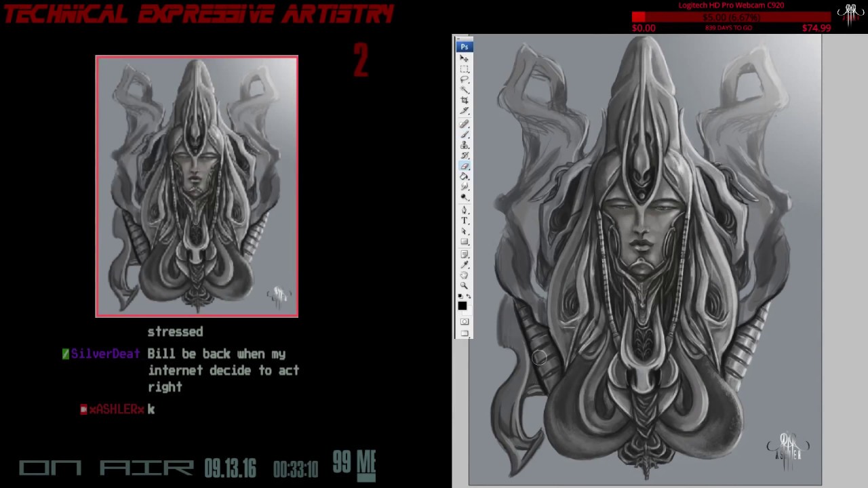Image resolution: width=868 pixels, height=488 pixels.
Task: Change screen mode button in toolbox
Action: (465, 333)
